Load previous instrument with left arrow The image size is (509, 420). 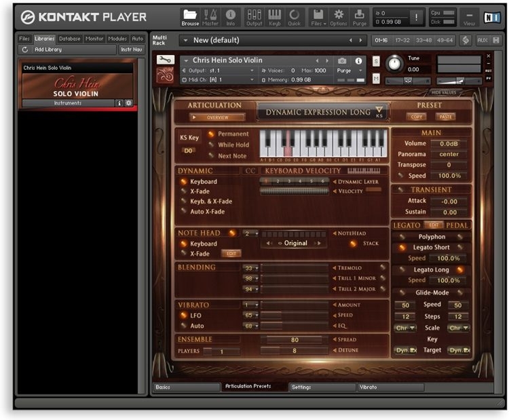coord(317,60)
